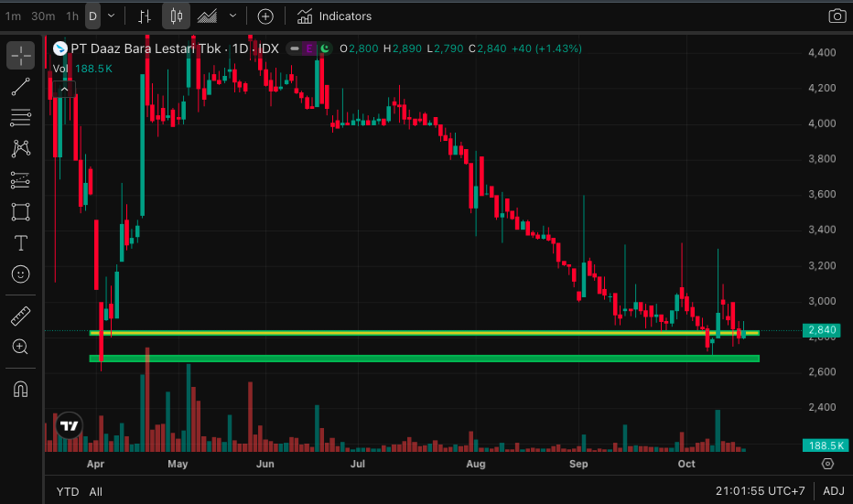This screenshot has width=853, height=504.
Task: Click the grey dash data status badge
Action: pos(295,48)
